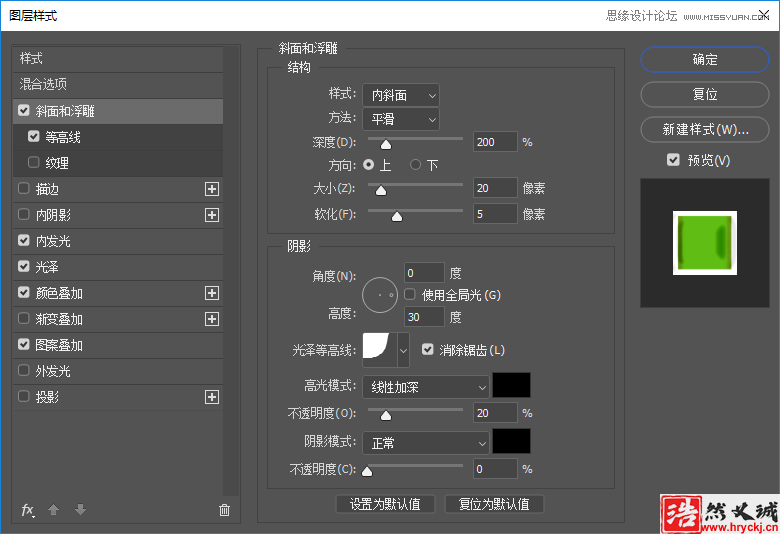Click the 设置为默认值 button
This screenshot has height=534, width=780.
pyautogui.click(x=386, y=504)
